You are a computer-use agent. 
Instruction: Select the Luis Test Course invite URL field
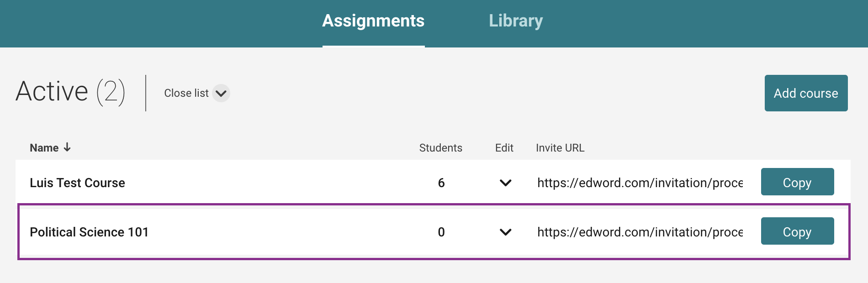[640, 183]
